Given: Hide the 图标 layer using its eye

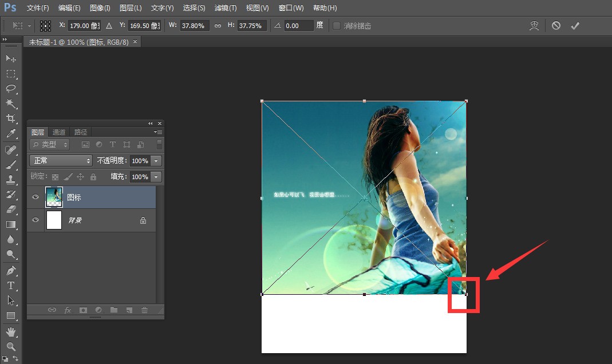Looking at the screenshot, I should (35, 197).
